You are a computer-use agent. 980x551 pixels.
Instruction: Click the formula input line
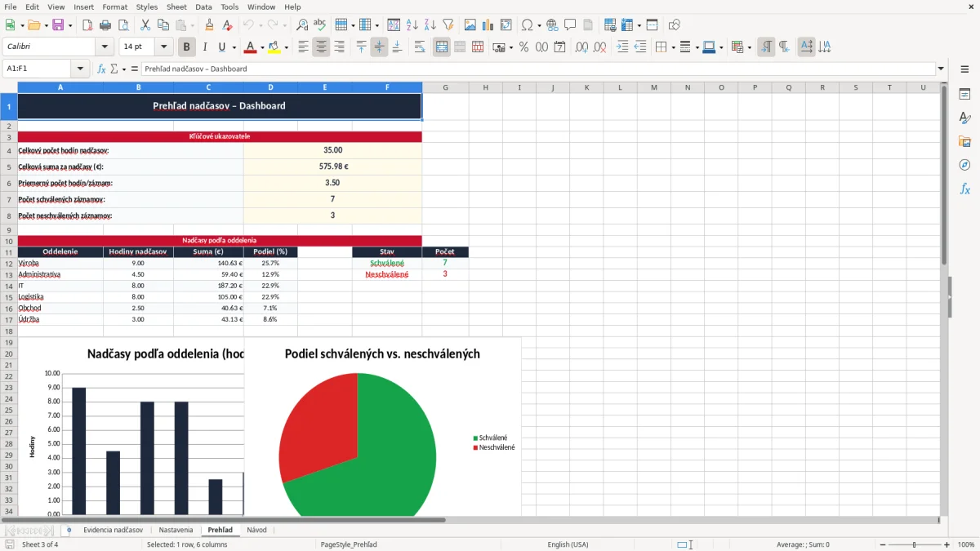click(x=537, y=69)
